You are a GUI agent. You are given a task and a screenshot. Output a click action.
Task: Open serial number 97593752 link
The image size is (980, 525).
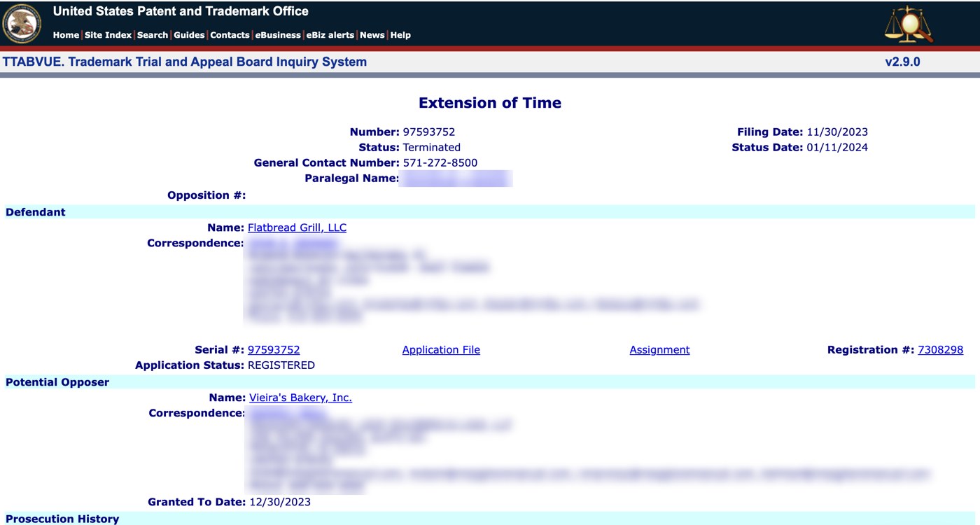274,349
